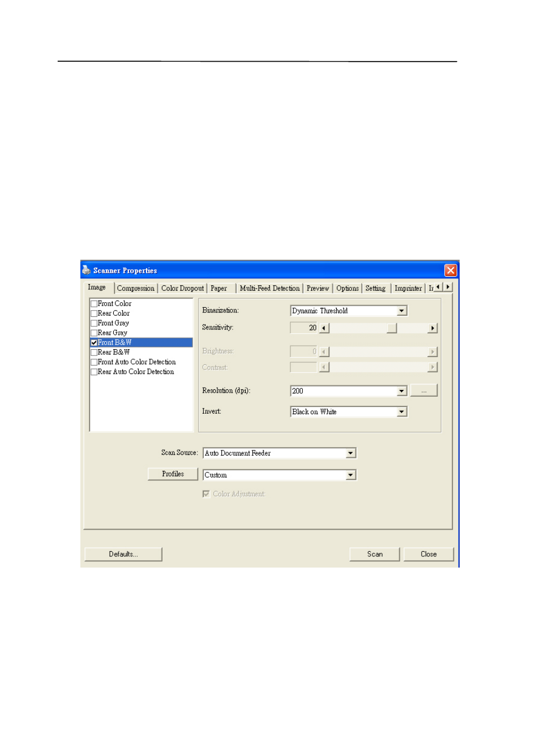Click the Sensitivity slider thumb
This screenshot has height=756, width=540.
[x=392, y=328]
